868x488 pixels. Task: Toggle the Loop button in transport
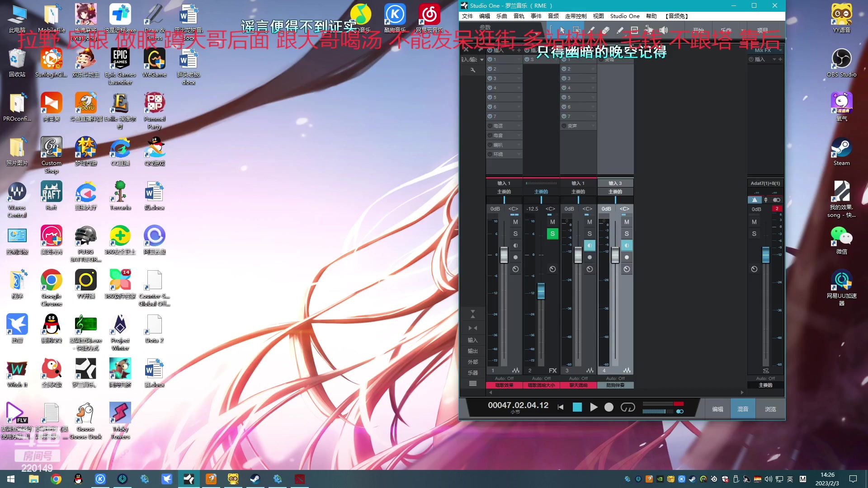click(x=627, y=407)
